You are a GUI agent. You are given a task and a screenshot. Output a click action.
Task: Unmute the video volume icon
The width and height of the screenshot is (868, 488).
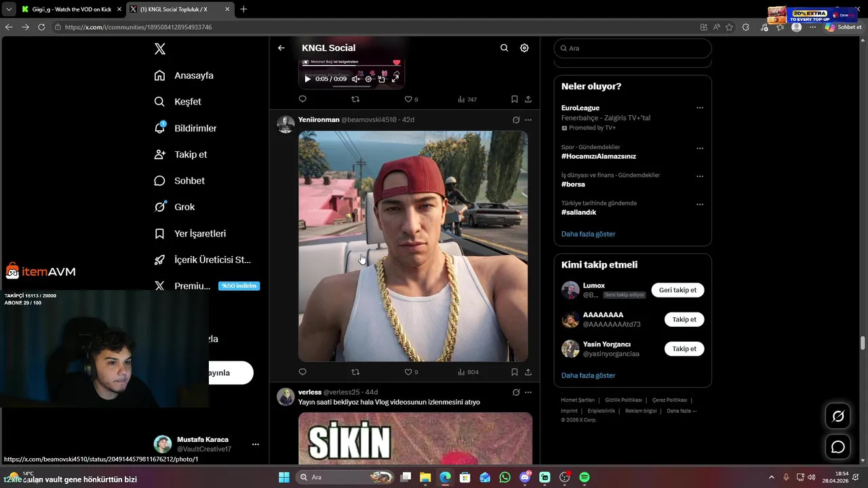coord(355,79)
